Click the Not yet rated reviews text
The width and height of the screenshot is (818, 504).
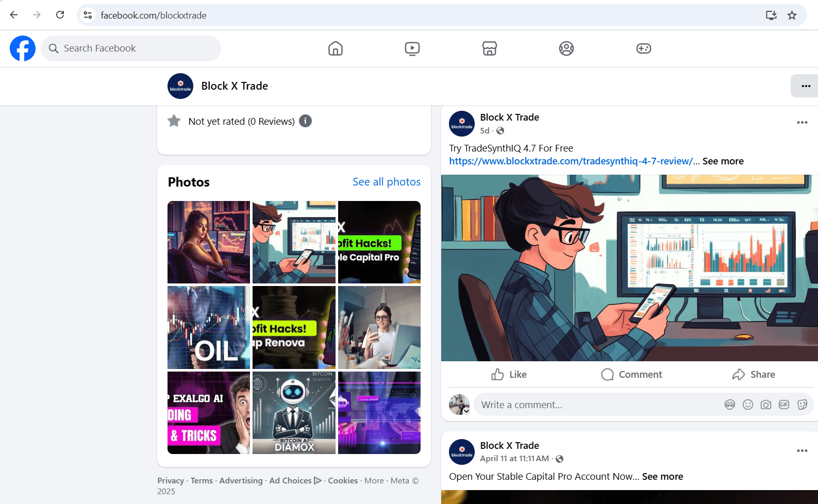click(241, 122)
